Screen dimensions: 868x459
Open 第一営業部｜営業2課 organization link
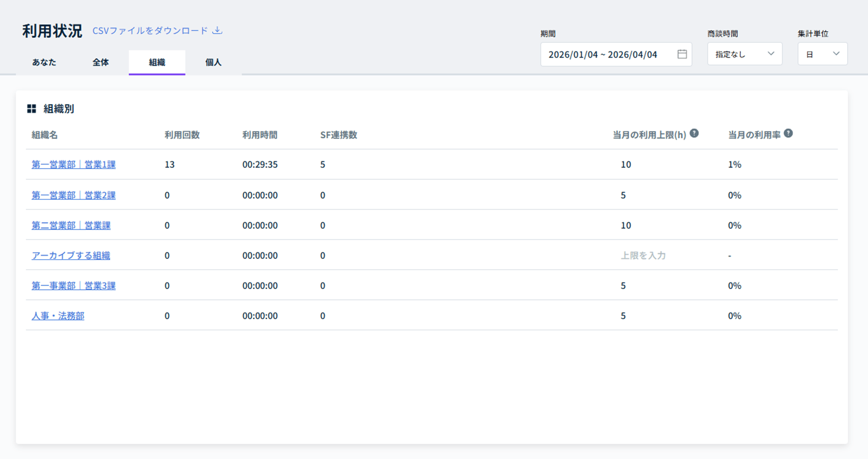pos(73,195)
